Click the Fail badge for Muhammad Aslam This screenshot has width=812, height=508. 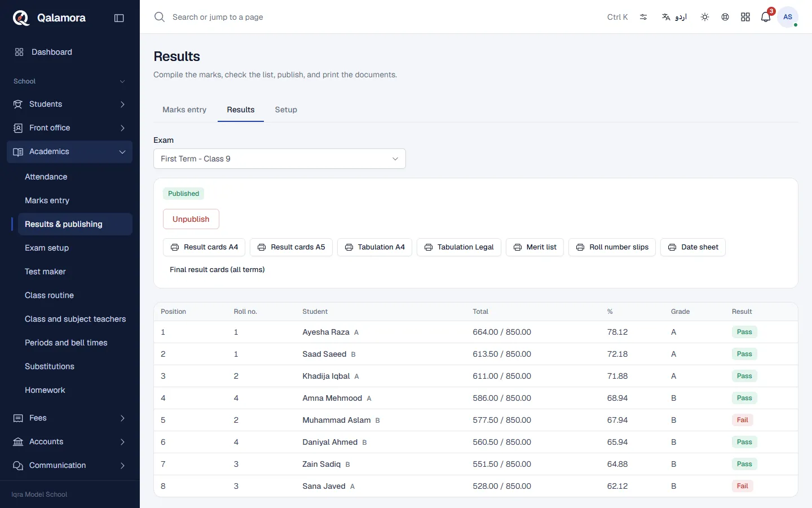(743, 420)
